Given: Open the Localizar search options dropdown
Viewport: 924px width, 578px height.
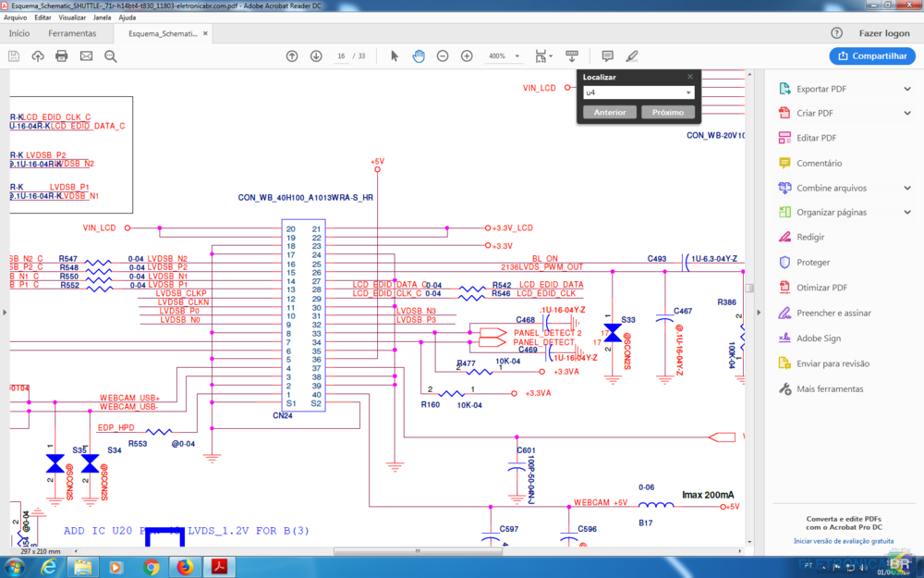Looking at the screenshot, I should click(x=688, y=93).
